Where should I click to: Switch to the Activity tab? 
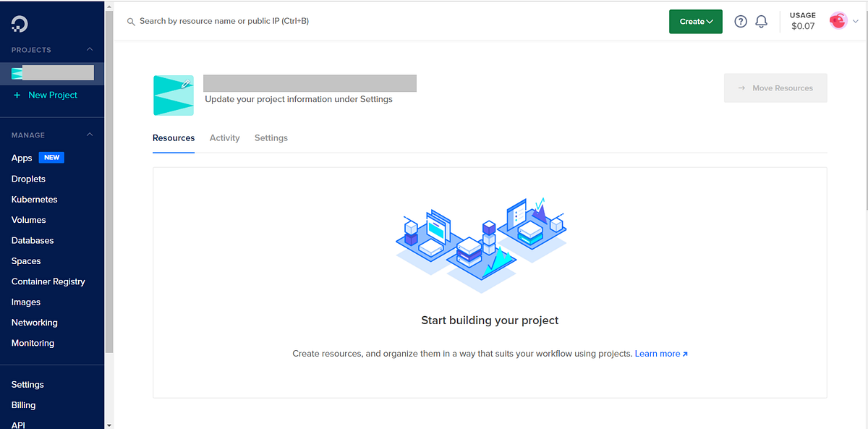pos(224,137)
